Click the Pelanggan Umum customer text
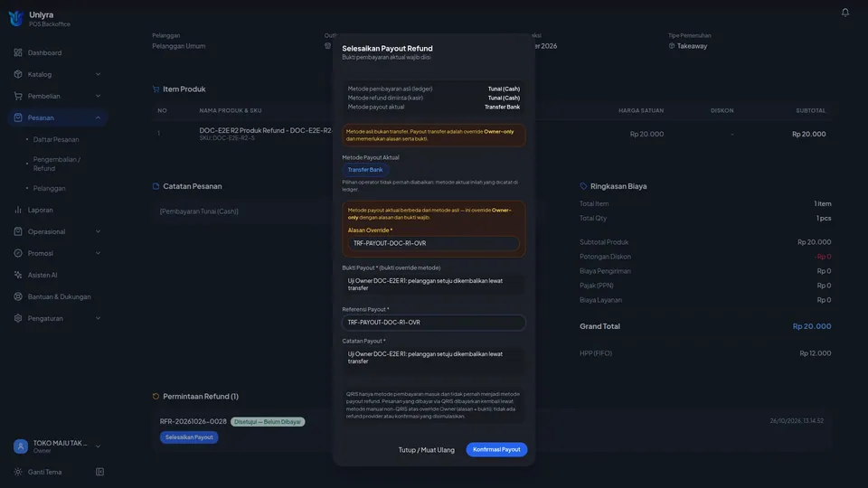This screenshot has width=868, height=488. click(x=179, y=46)
